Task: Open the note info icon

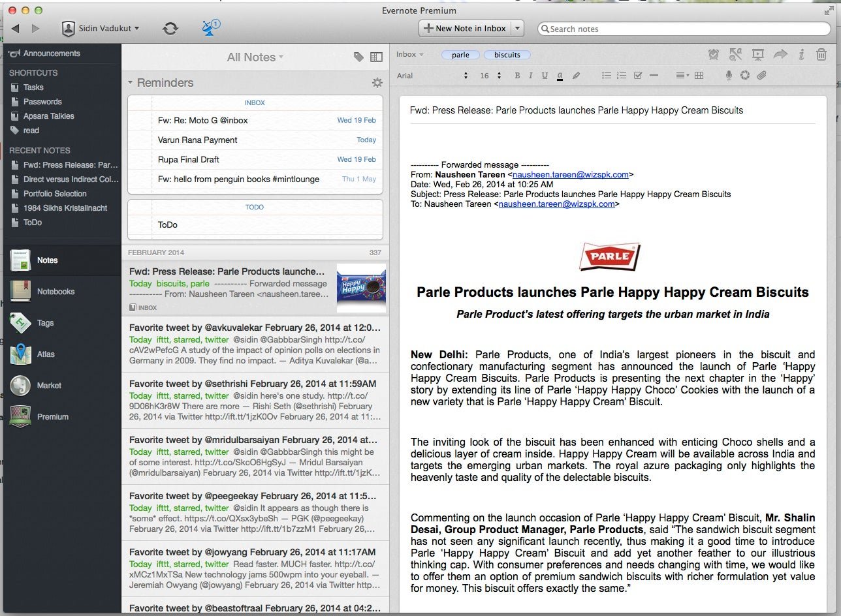Action: coord(802,55)
